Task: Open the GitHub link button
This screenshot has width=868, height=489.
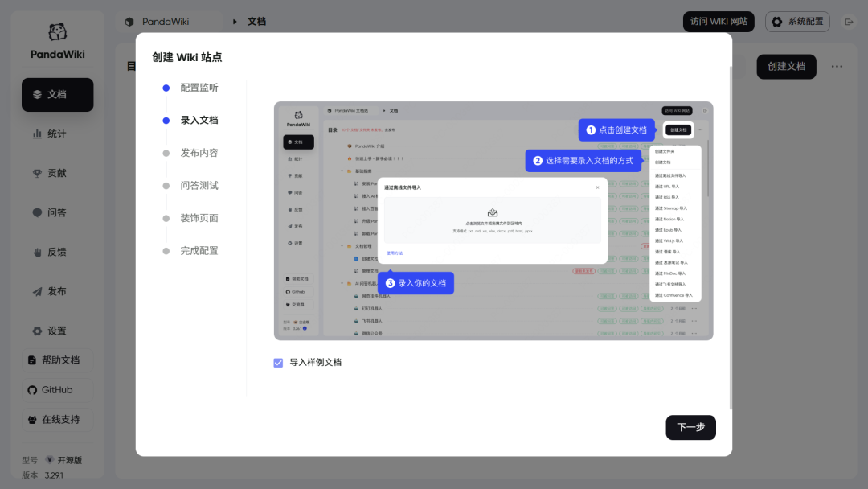Action: coord(58,390)
